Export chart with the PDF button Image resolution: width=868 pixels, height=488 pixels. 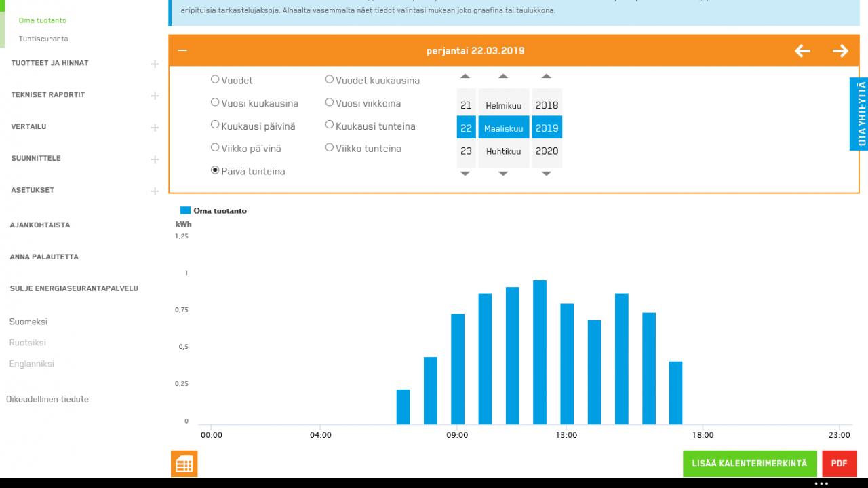[840, 464]
